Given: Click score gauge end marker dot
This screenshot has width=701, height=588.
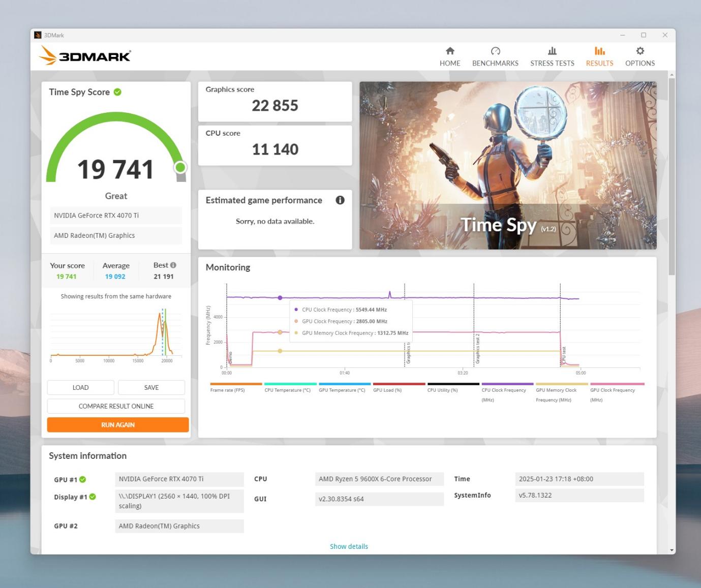Looking at the screenshot, I should tap(180, 167).
